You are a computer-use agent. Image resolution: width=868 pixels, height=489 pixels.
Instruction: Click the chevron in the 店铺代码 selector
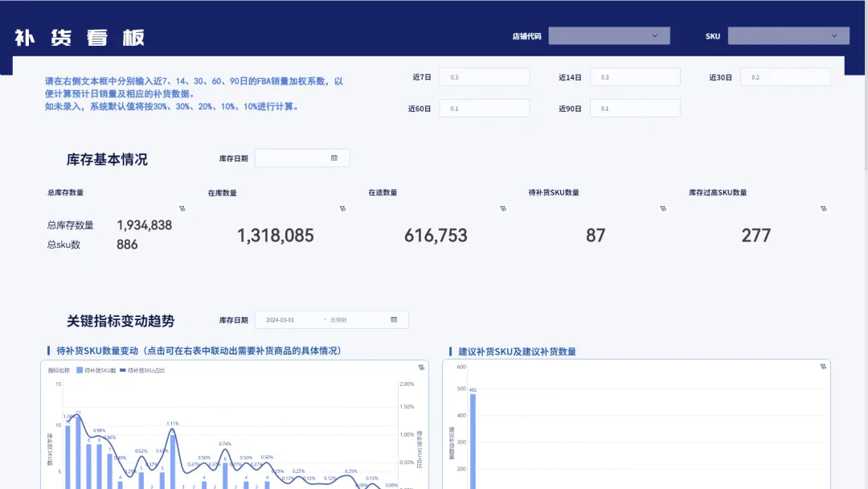654,36
